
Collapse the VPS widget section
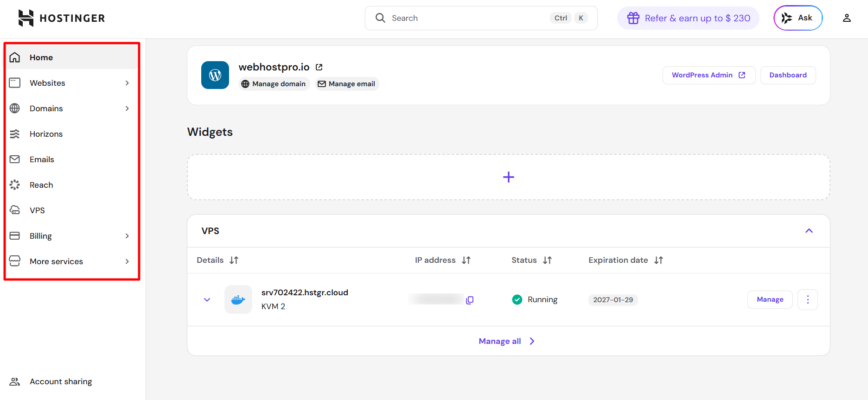(809, 231)
